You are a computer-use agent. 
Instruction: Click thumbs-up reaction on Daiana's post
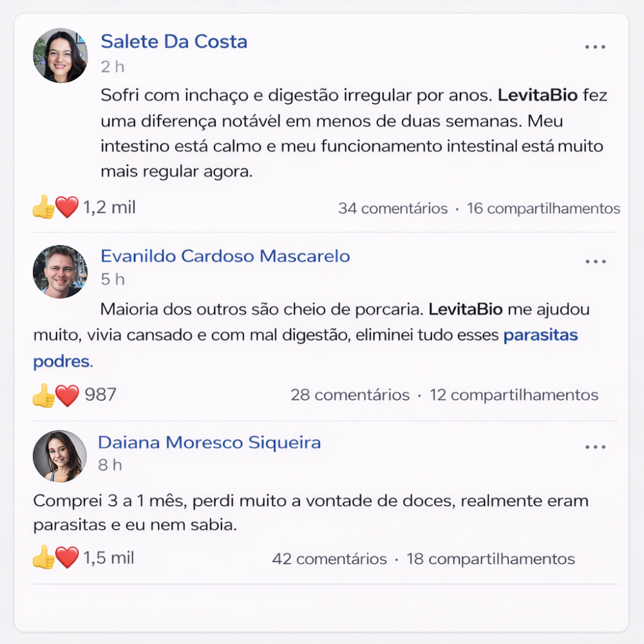click(44, 558)
